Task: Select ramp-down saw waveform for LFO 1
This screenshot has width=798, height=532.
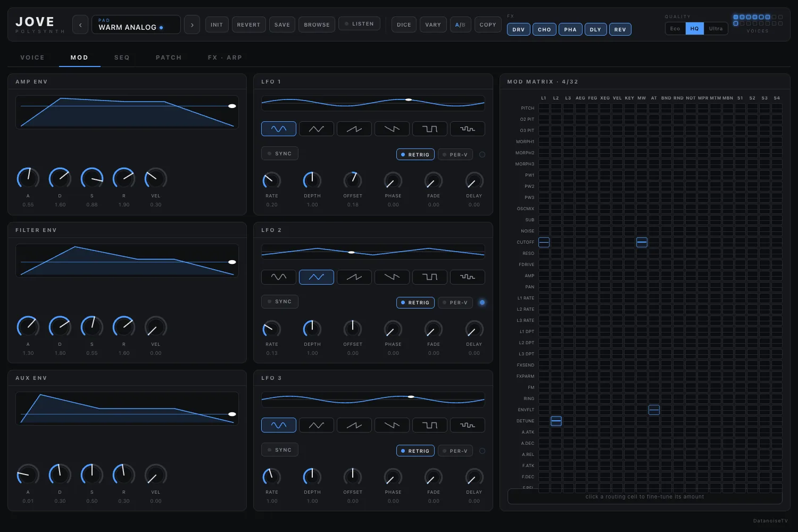Action: click(x=392, y=129)
